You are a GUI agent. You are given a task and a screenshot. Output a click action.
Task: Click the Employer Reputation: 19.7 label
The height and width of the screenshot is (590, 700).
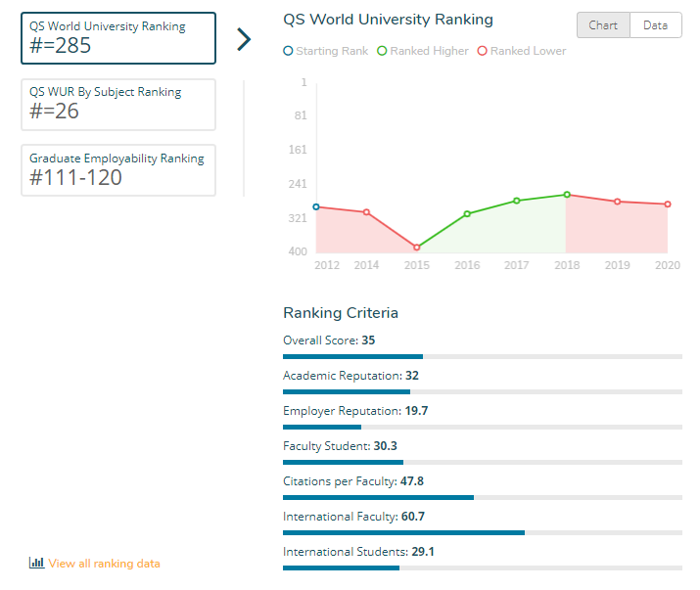pos(355,411)
